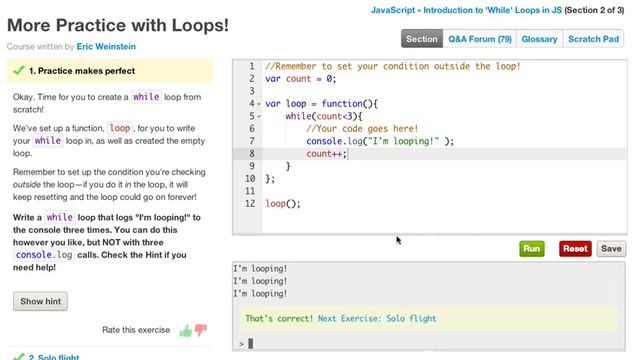Click the Rate this exercise label
The image size is (640, 360).
click(x=136, y=330)
